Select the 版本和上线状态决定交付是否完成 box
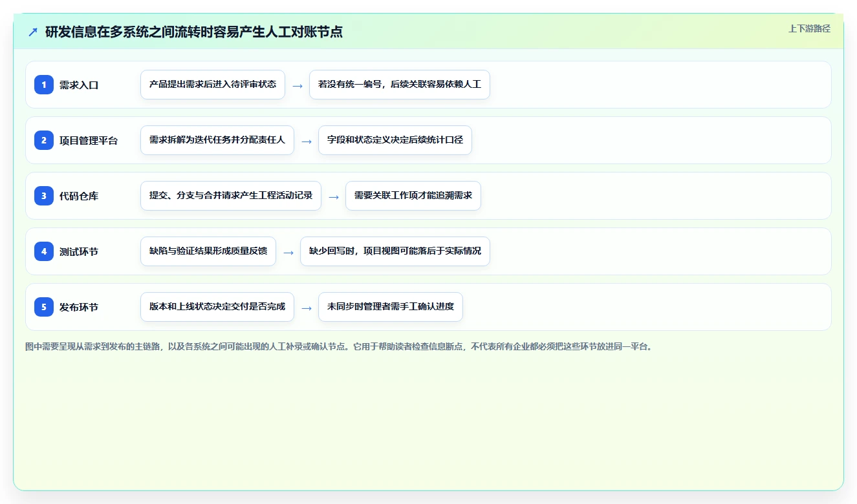This screenshot has height=504, width=857. tap(217, 307)
